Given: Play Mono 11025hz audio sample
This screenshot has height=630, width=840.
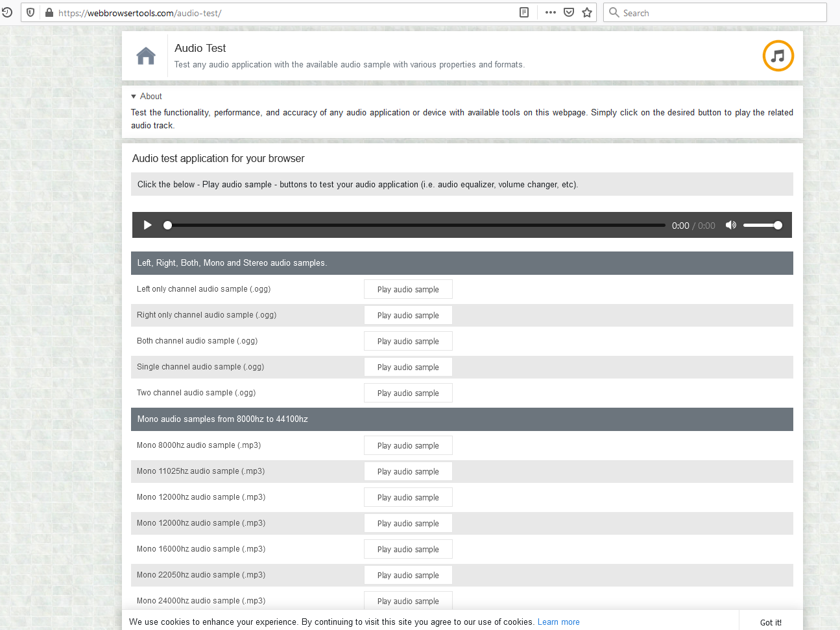Looking at the screenshot, I should (408, 471).
